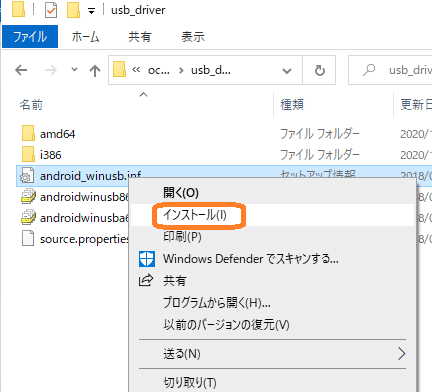Expand 送る(N) submenu arrow

402,353
